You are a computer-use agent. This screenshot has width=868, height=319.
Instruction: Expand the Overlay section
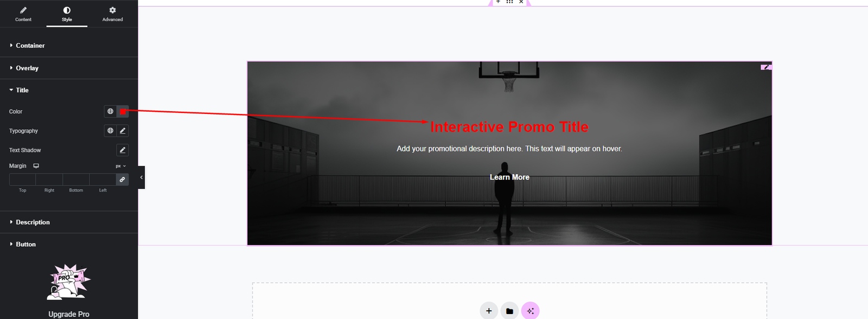27,68
